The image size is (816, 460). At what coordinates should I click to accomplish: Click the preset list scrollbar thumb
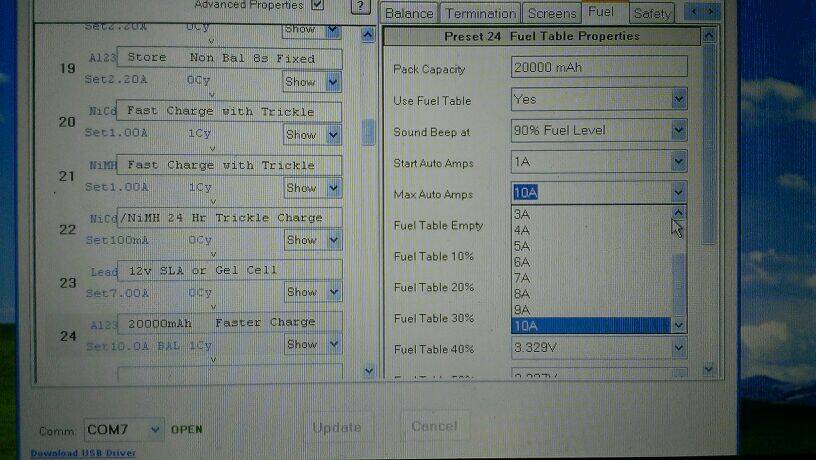tap(368, 132)
